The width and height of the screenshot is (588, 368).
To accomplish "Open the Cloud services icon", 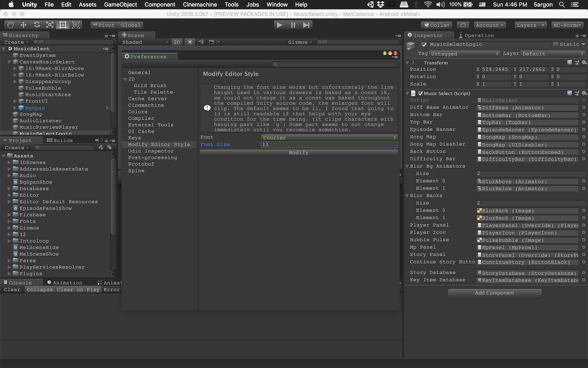I will coord(463,25).
